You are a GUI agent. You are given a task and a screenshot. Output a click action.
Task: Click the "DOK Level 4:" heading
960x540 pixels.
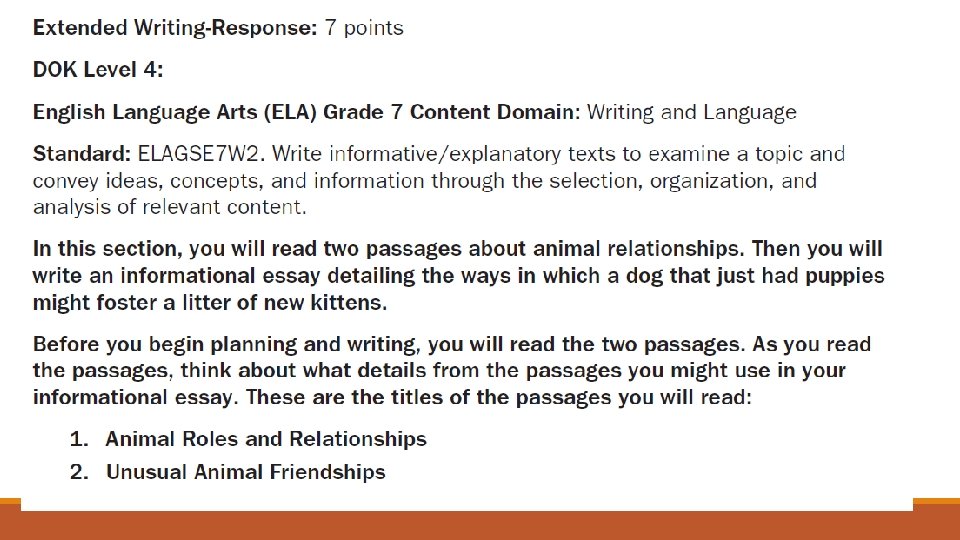98,70
